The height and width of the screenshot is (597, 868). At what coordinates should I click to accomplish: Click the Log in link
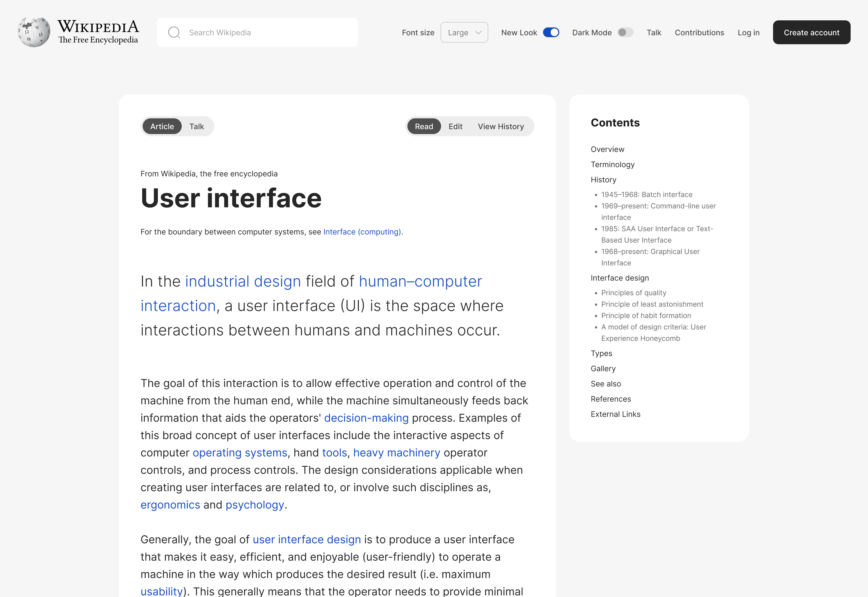coord(748,33)
